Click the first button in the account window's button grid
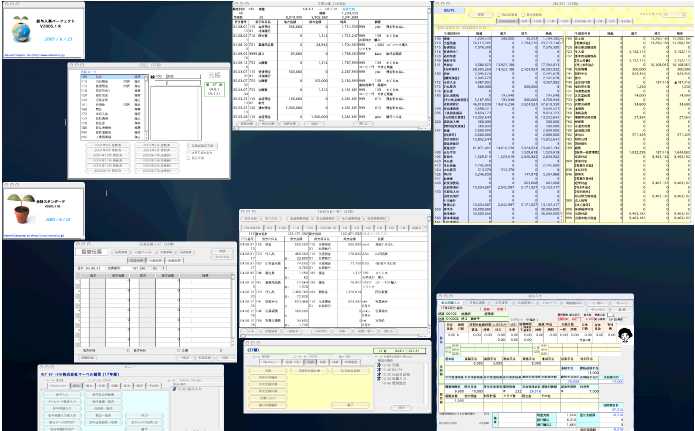 point(105,145)
